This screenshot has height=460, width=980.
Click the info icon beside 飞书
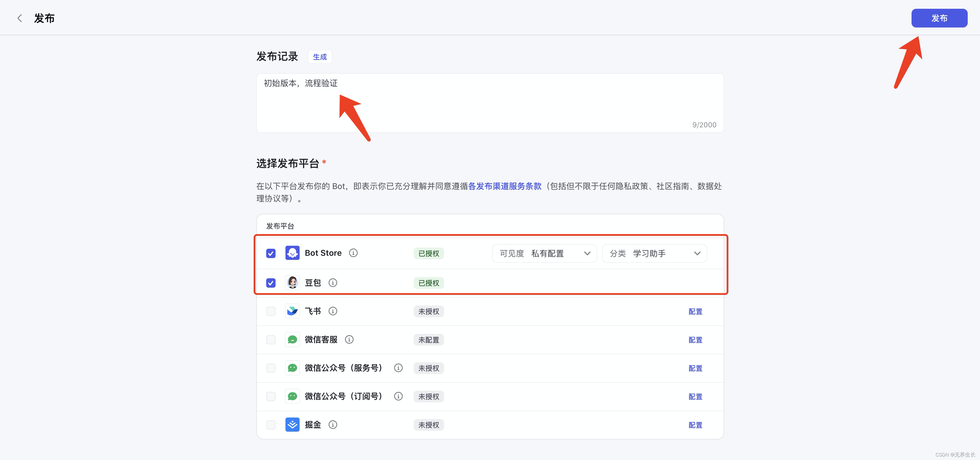pos(333,311)
